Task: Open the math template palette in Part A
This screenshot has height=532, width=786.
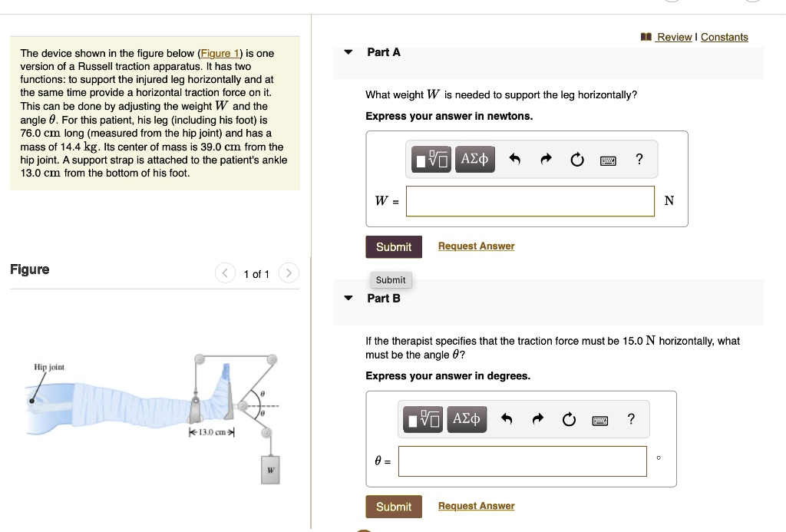Action: tap(431, 159)
